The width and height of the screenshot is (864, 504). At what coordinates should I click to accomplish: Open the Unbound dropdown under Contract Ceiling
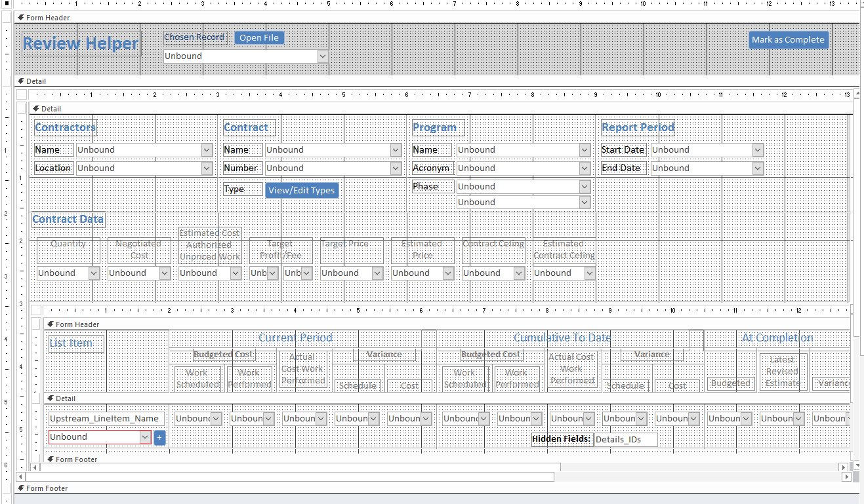coord(519,273)
